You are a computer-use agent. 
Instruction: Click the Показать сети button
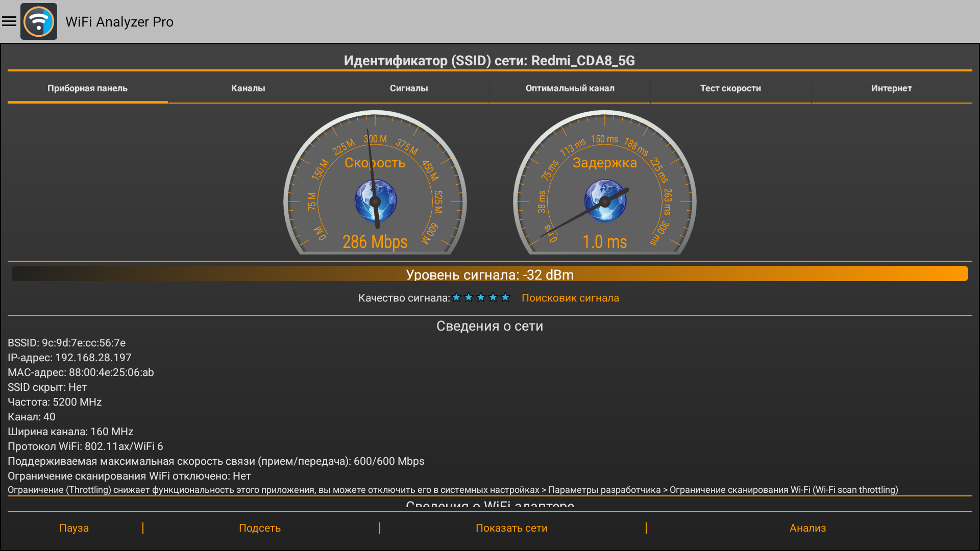point(511,528)
